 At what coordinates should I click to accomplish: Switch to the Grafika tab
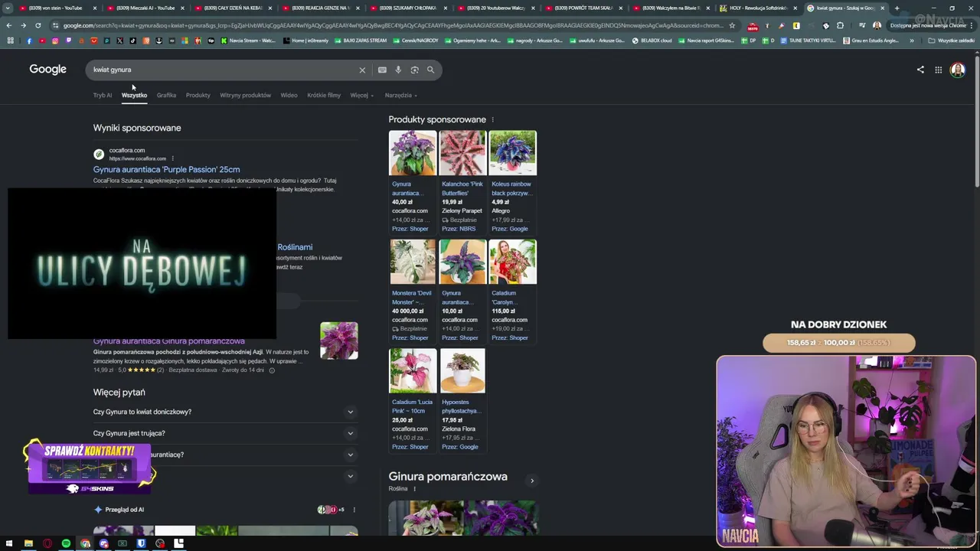click(x=166, y=96)
